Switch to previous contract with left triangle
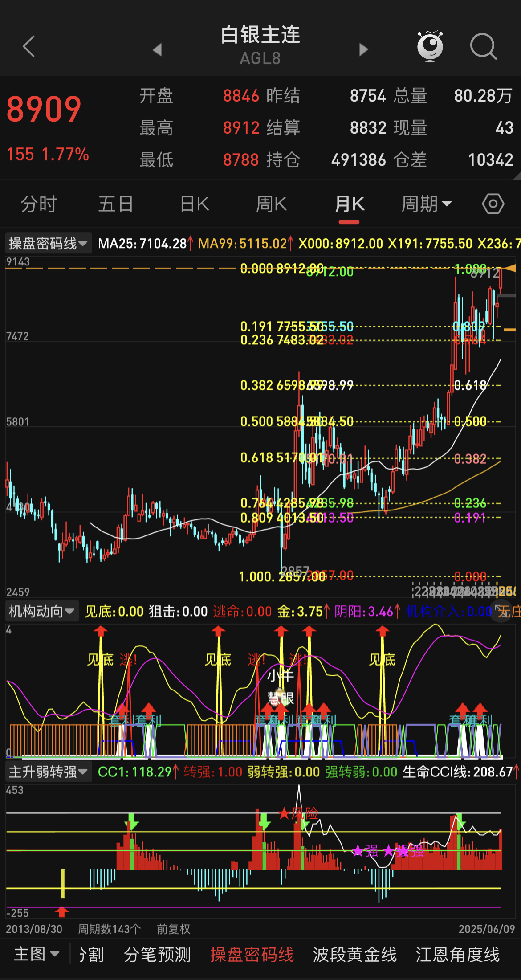Image resolution: width=521 pixels, height=980 pixels. (x=157, y=49)
